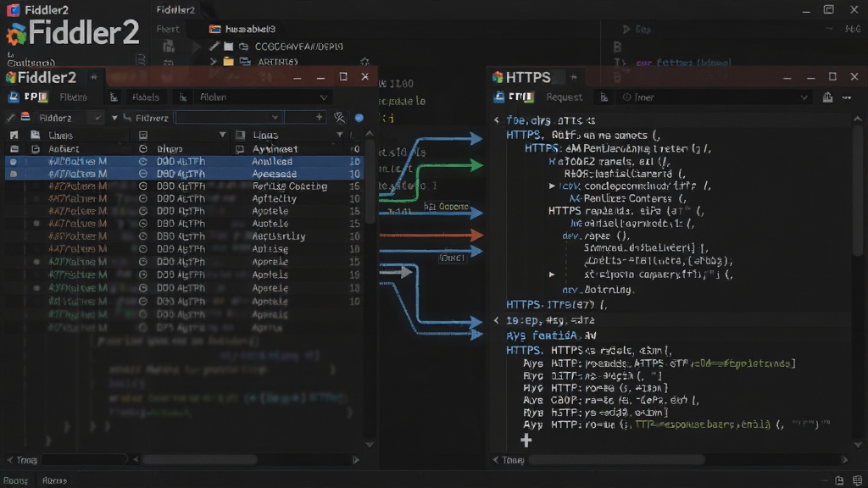Click the pin icon beside the HTTPS window title
This screenshot has height=488, width=868.
coord(574,77)
